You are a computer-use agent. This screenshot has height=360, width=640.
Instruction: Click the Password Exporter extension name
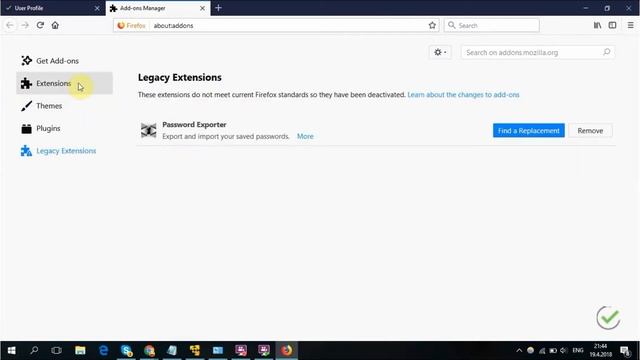coord(194,124)
